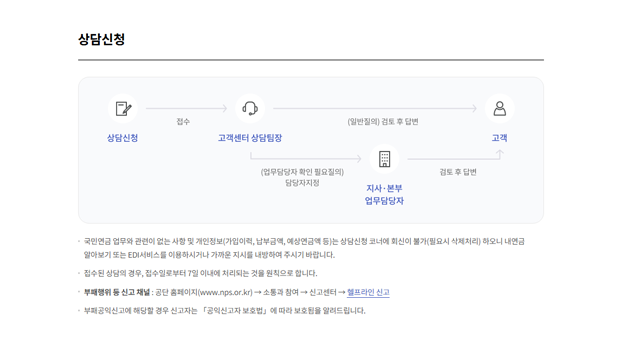640x362 pixels.
Task: Select the blue 상담신청 step label
Action: (122, 138)
